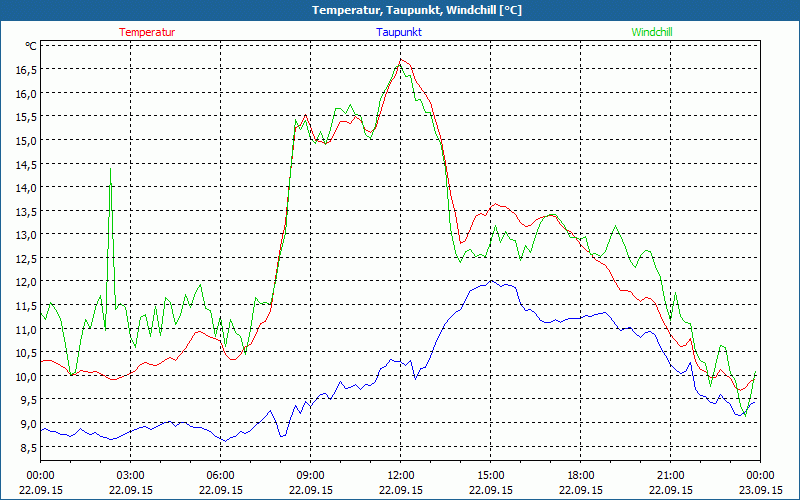This screenshot has height=500, width=800.
Task: Click the blue Taupunkt legend label
Action: [399, 32]
